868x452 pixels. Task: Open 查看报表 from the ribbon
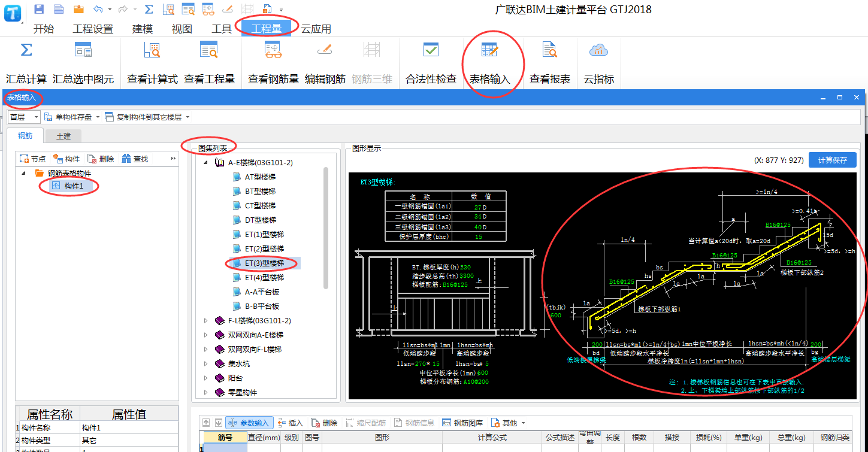(550, 63)
